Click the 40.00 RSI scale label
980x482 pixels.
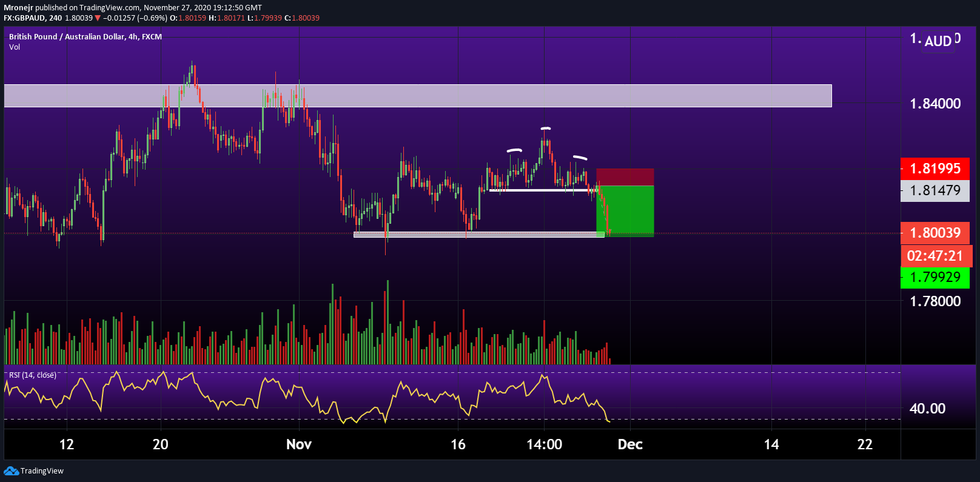point(927,409)
